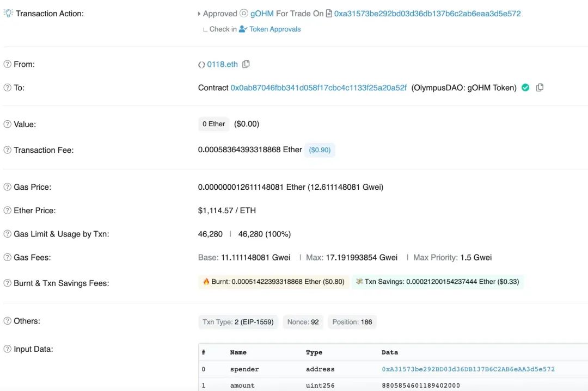Click the green verified checkmark badge

click(x=525, y=87)
